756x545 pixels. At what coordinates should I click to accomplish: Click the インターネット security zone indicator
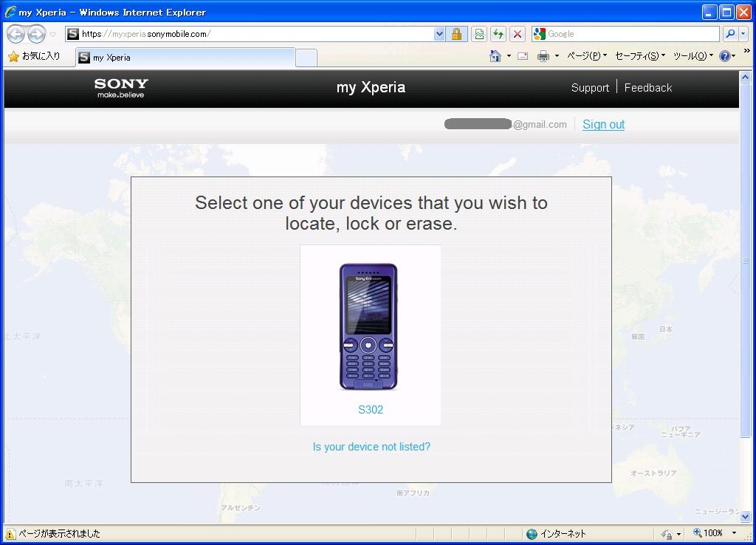click(557, 533)
